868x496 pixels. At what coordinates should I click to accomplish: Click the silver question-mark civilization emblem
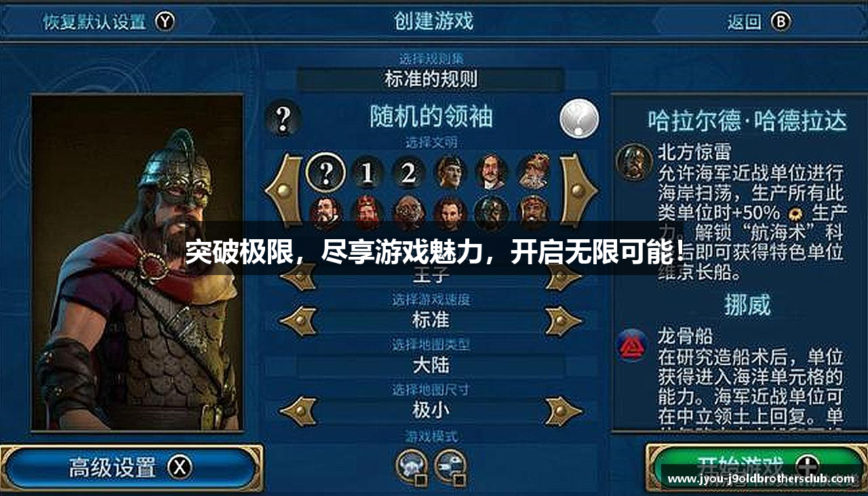click(x=579, y=119)
